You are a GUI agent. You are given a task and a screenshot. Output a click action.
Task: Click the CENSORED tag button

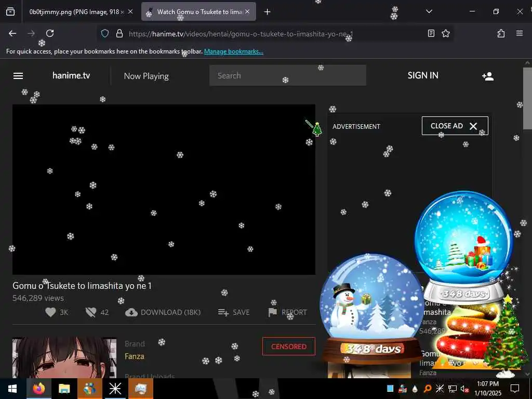coord(289,347)
